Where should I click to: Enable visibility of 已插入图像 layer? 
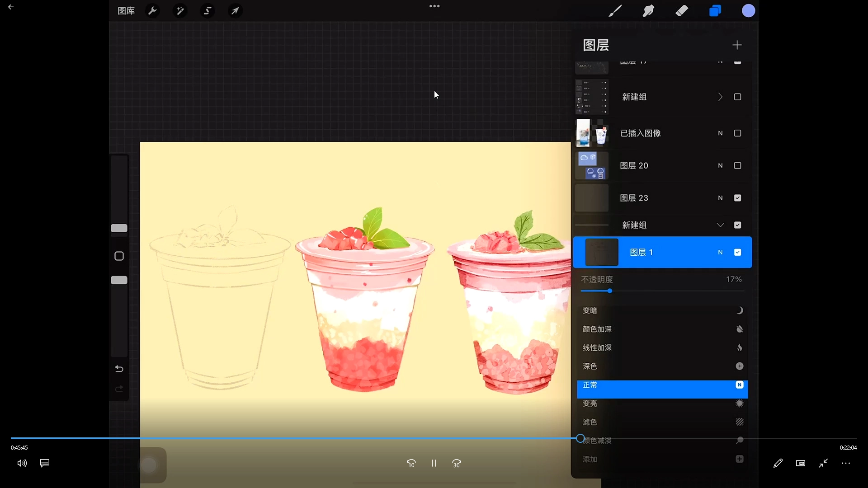click(x=737, y=133)
